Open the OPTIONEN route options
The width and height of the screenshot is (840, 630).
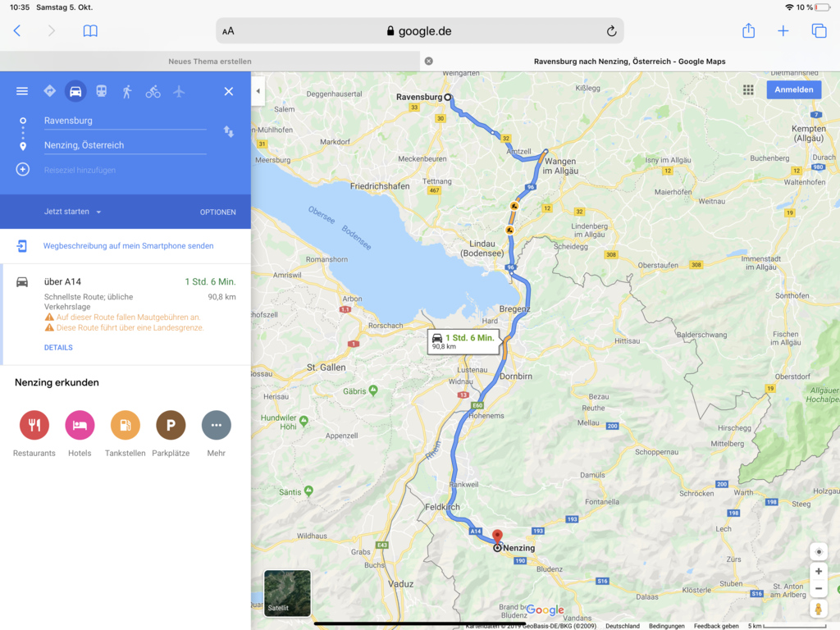(x=218, y=212)
